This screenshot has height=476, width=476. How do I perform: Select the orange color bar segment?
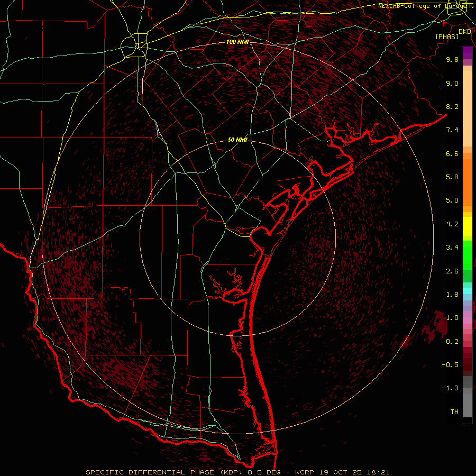click(467, 182)
